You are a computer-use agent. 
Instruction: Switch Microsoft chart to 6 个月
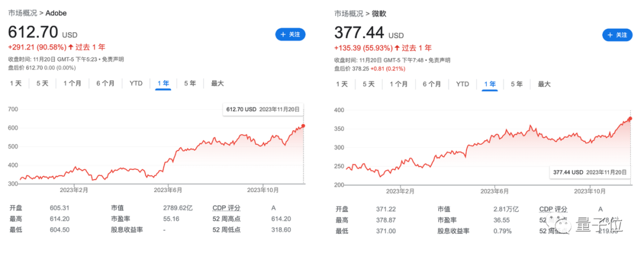pyautogui.click(x=432, y=84)
